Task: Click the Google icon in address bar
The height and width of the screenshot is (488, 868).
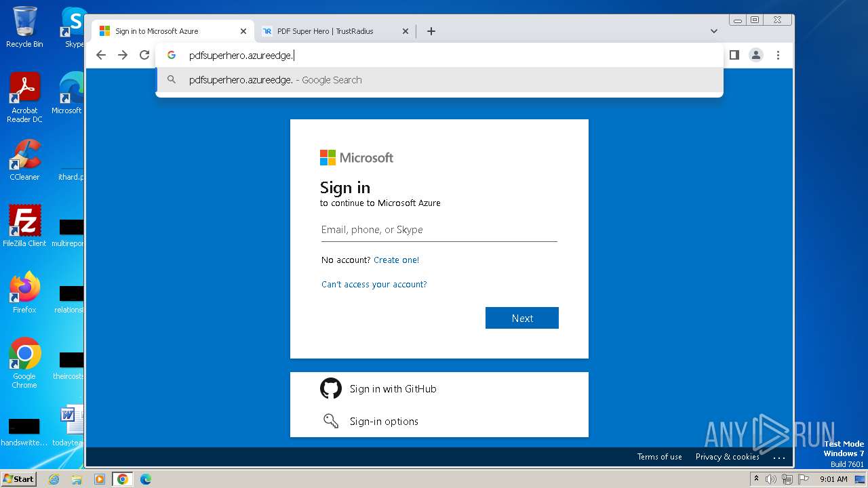Action: [x=172, y=55]
